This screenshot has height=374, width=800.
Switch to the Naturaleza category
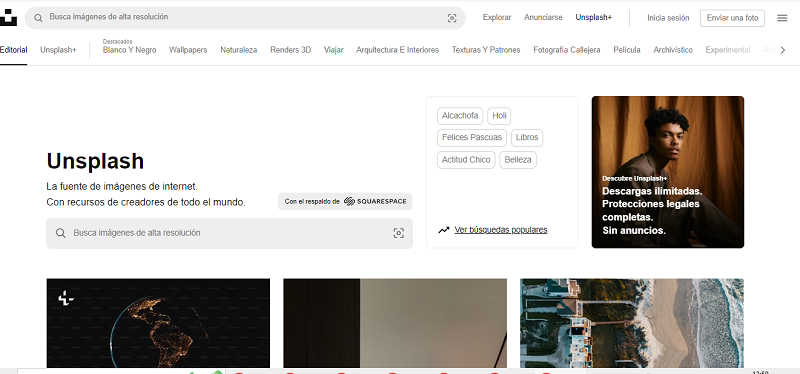pyautogui.click(x=238, y=50)
